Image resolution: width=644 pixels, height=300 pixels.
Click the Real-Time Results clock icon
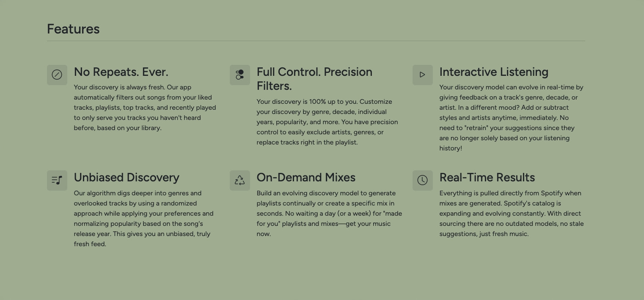click(x=422, y=181)
